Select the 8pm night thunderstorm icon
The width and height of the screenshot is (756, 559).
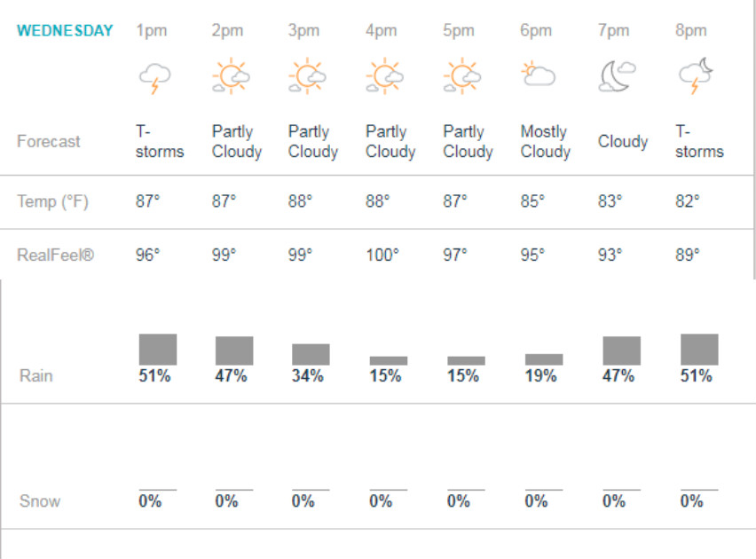pos(696,75)
